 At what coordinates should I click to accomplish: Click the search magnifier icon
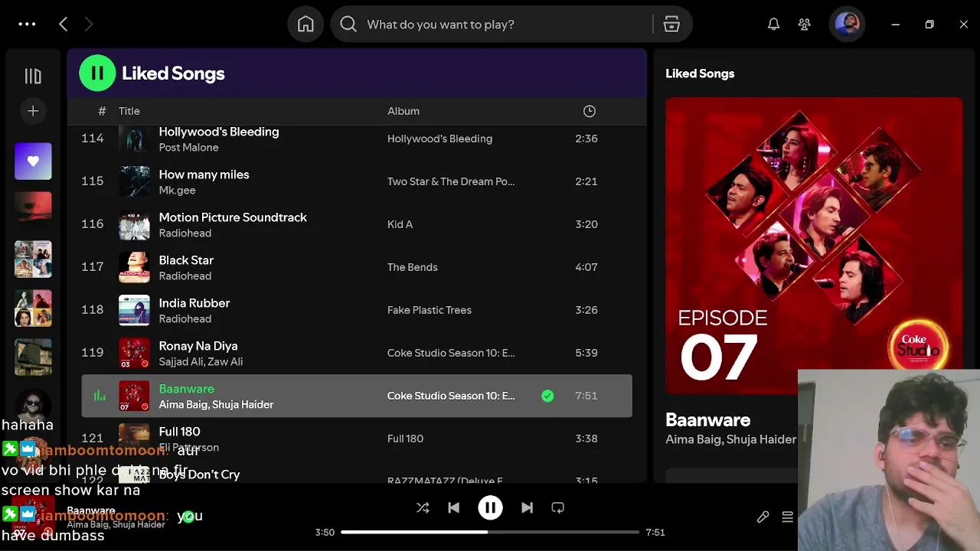pyautogui.click(x=348, y=24)
